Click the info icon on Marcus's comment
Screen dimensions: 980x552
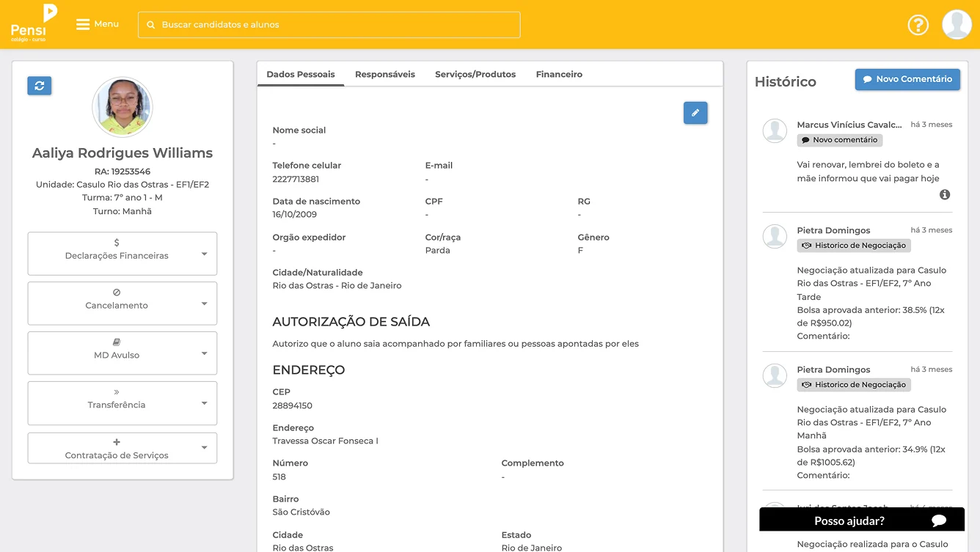click(x=945, y=194)
